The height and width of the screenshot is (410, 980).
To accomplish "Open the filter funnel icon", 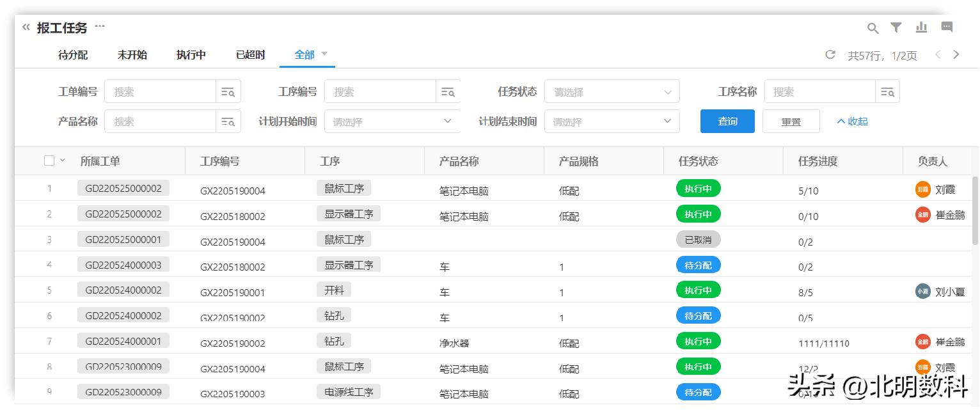I will tap(896, 28).
